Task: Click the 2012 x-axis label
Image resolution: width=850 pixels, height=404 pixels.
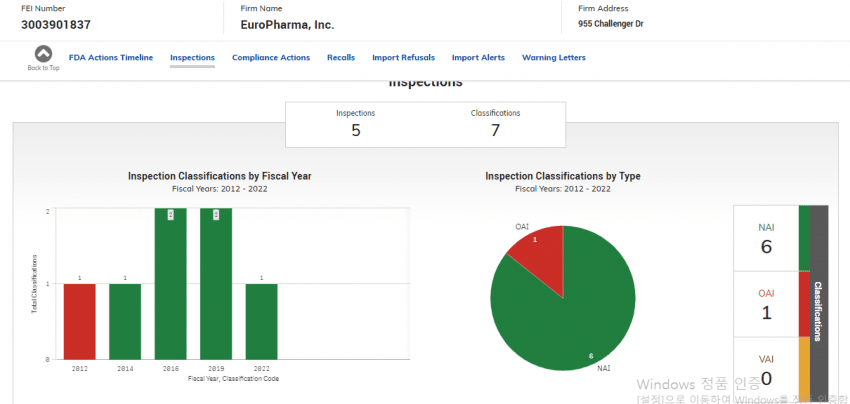Action: tap(80, 368)
